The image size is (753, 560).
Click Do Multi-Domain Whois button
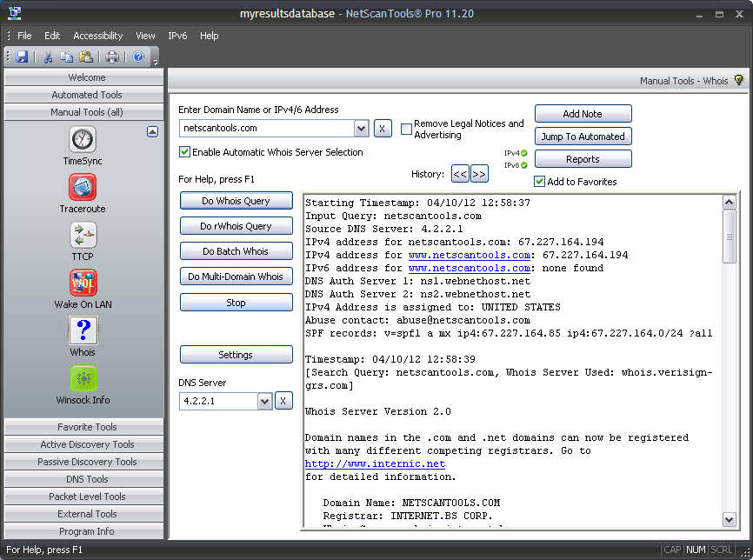[x=236, y=277]
